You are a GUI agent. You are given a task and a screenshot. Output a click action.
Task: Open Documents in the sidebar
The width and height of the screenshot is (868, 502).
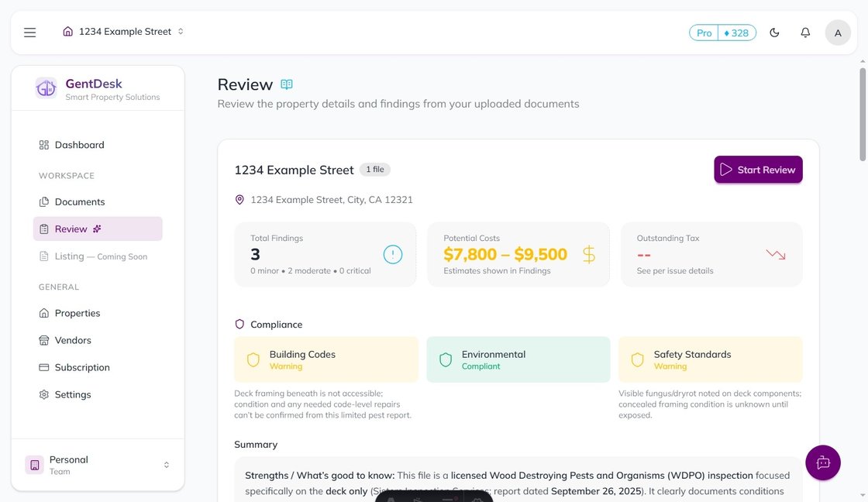pos(79,202)
